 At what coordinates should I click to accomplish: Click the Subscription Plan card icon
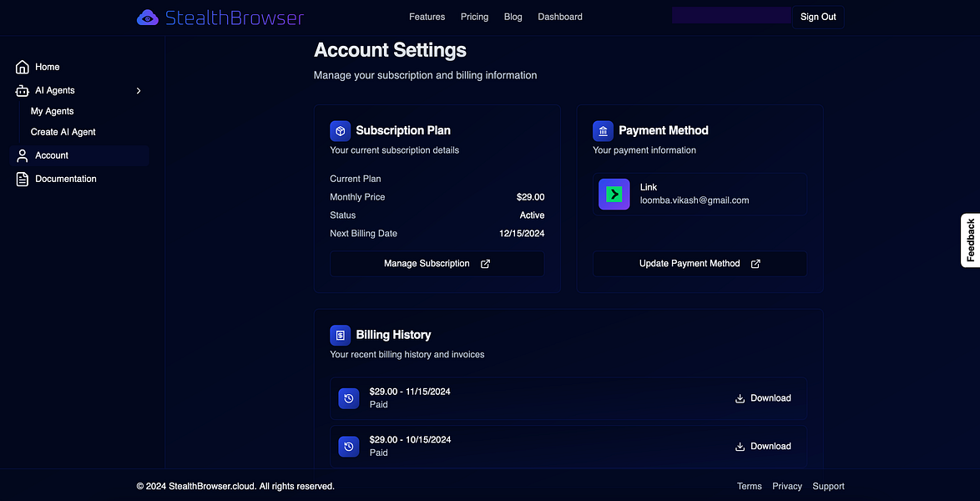click(340, 130)
